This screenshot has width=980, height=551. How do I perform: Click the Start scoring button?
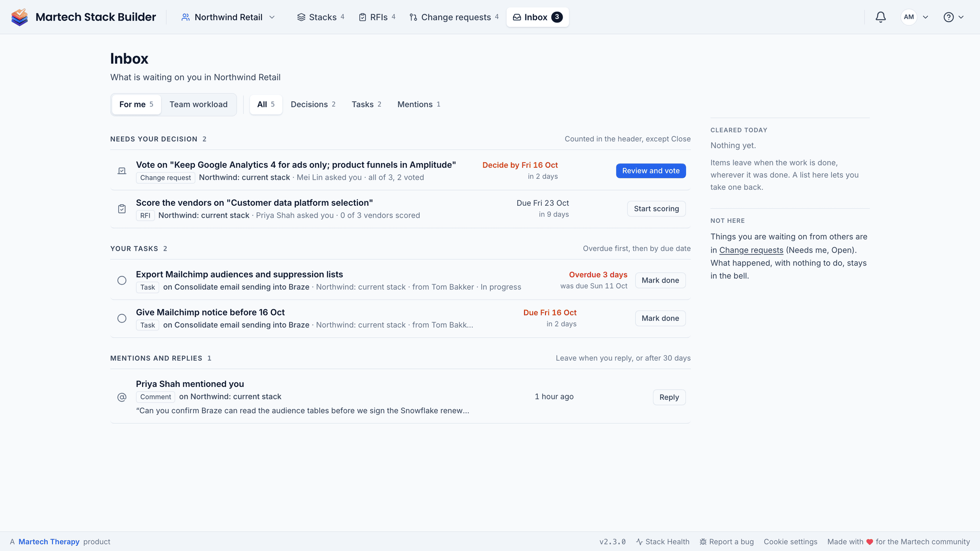[x=657, y=209]
